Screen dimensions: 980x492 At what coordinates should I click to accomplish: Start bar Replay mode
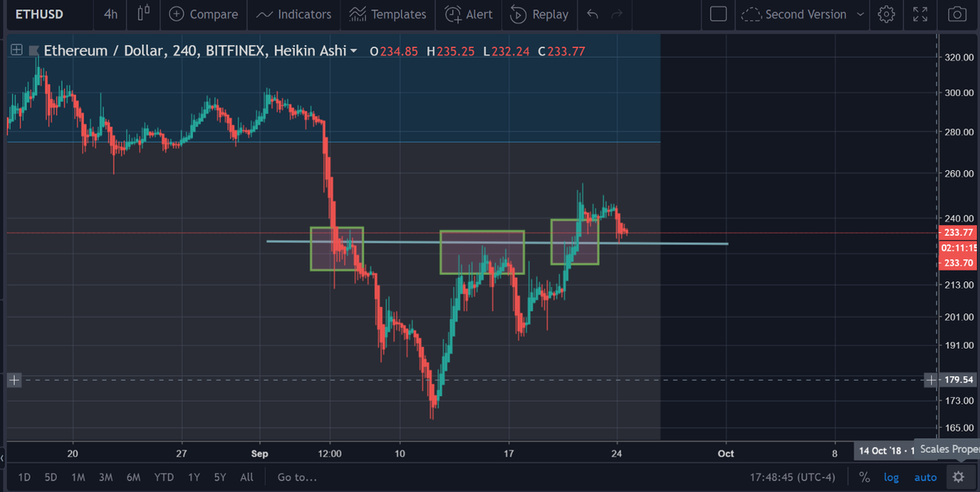point(539,14)
